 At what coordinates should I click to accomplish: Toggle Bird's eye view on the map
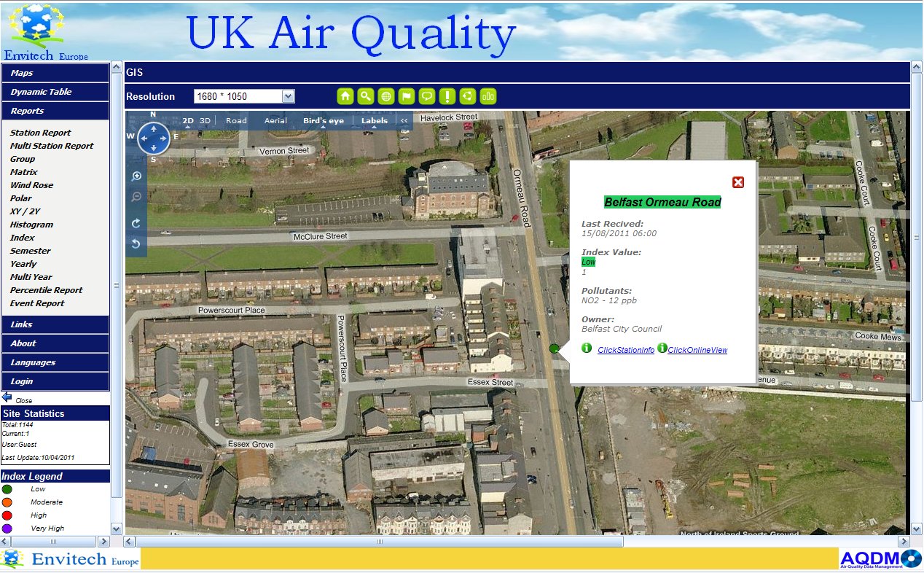pyautogui.click(x=324, y=120)
